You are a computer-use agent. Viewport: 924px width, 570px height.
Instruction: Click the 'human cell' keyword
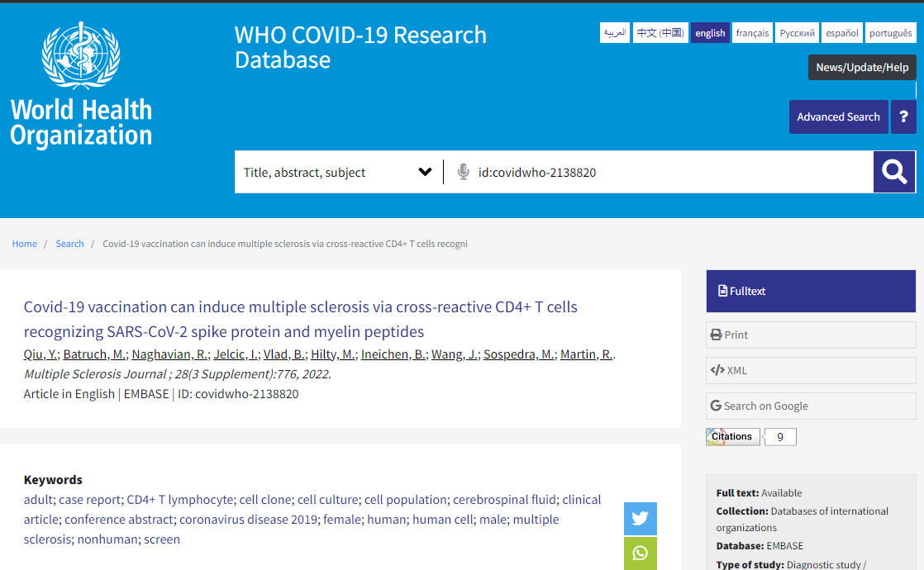point(442,520)
